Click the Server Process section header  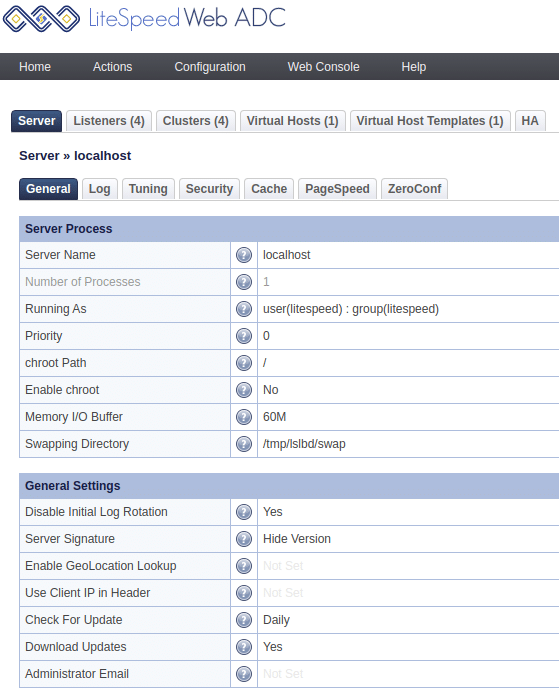coord(289,229)
